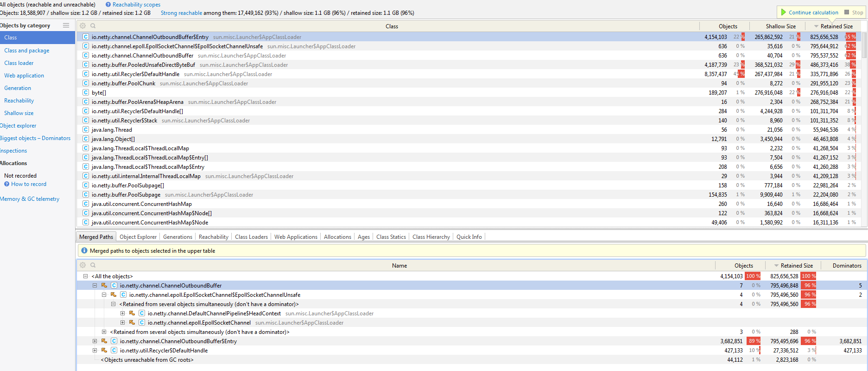The width and height of the screenshot is (868, 371).
Task: Switch to the Object Explorer tab
Action: tap(138, 237)
